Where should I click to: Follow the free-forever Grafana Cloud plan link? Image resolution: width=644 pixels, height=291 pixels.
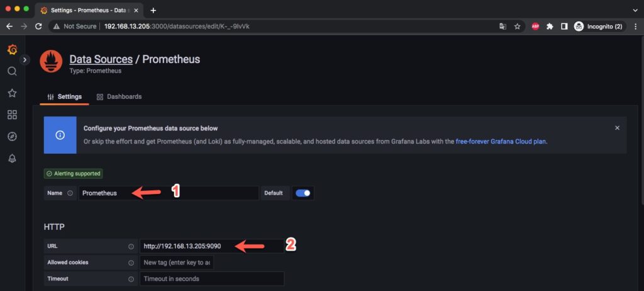click(501, 141)
